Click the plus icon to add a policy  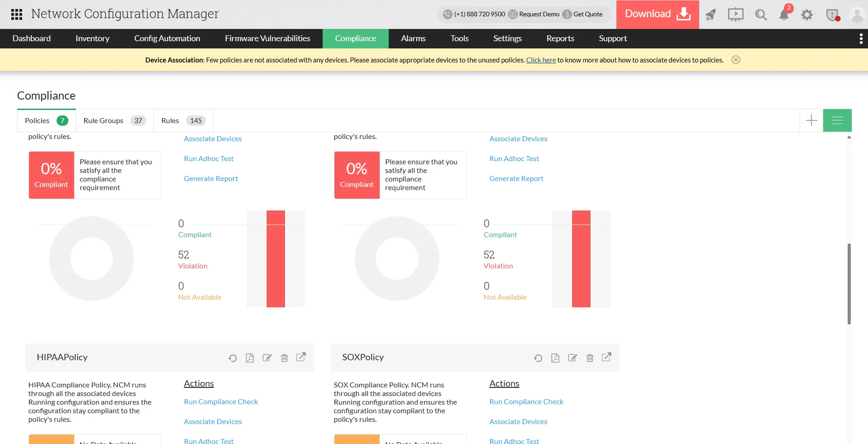click(x=811, y=120)
